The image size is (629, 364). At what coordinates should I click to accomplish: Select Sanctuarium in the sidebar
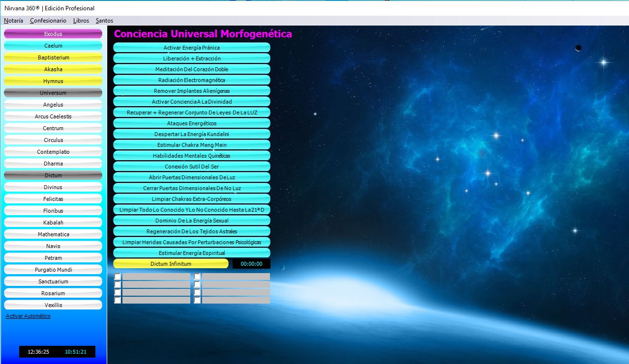coord(53,281)
